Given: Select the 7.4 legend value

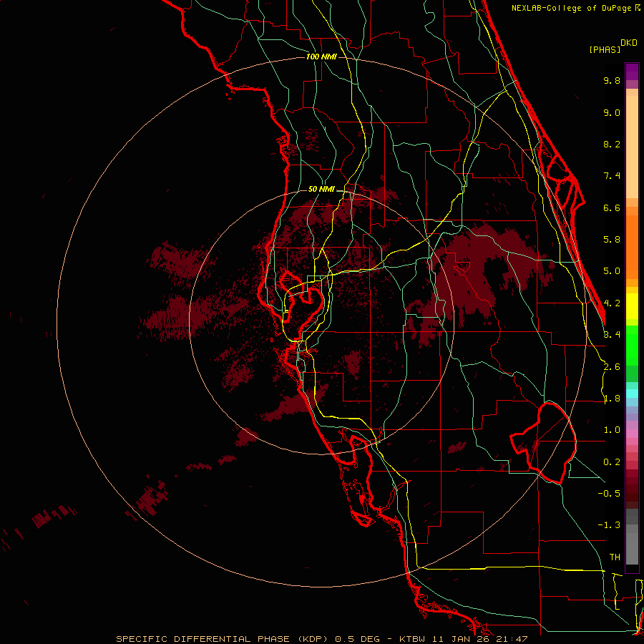Looking at the screenshot, I should [612, 176].
